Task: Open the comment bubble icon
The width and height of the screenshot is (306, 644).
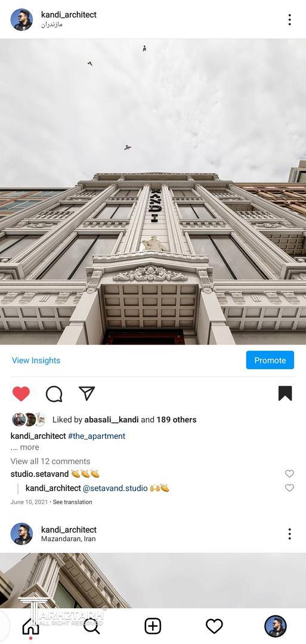Action: click(54, 394)
